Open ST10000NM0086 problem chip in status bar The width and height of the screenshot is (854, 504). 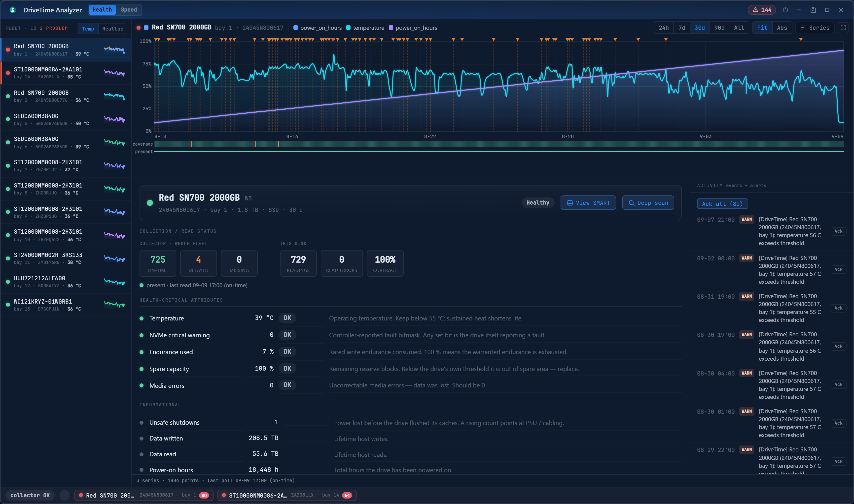coord(287,495)
